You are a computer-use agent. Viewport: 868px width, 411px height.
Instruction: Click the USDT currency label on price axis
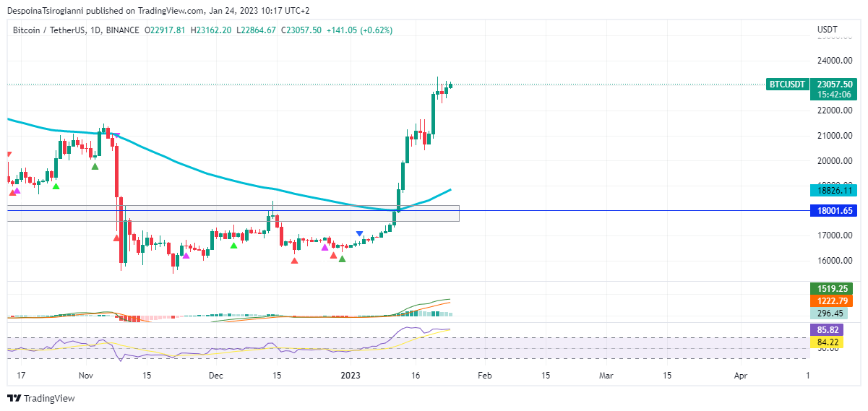tap(827, 30)
